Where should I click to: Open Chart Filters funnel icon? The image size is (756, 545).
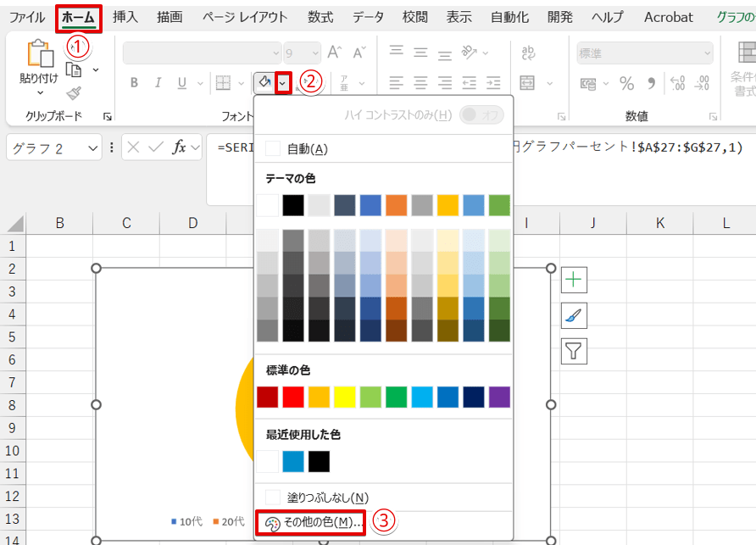[574, 351]
